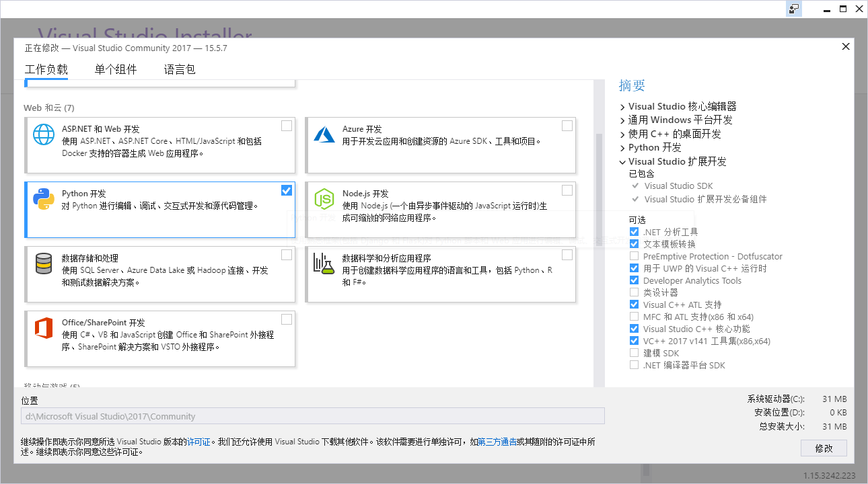
Task: Enable 类设计器 option
Action: click(634, 292)
